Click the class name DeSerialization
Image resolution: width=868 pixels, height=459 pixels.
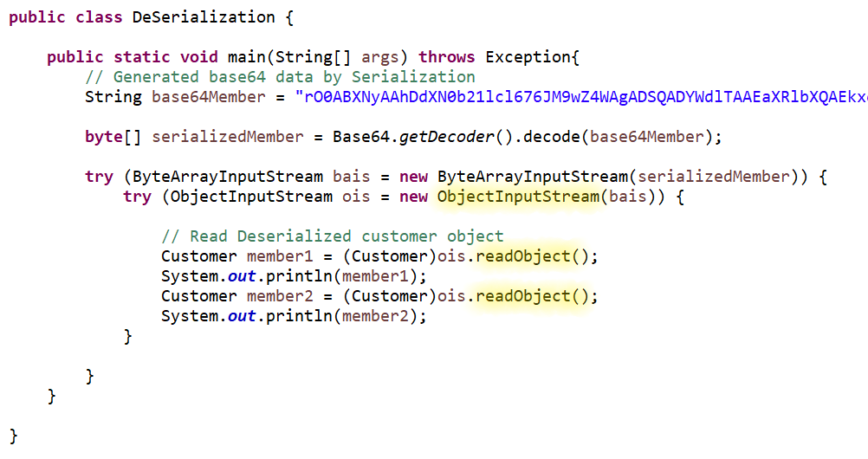pos(204,17)
